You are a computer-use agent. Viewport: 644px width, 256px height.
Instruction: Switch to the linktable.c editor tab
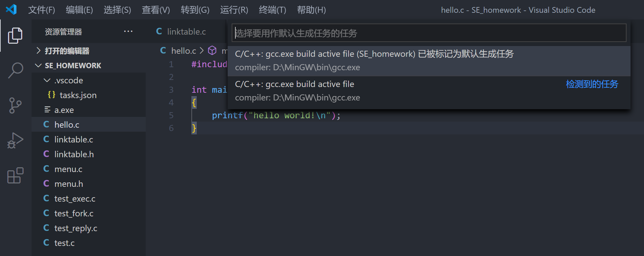click(186, 32)
